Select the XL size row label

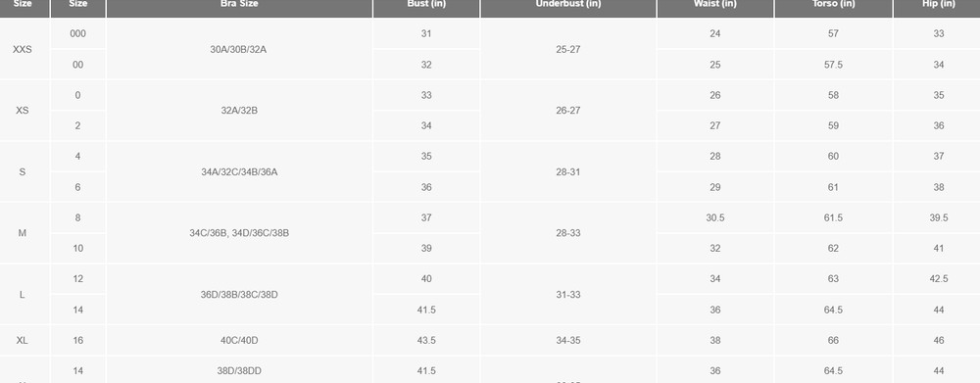[x=23, y=341]
